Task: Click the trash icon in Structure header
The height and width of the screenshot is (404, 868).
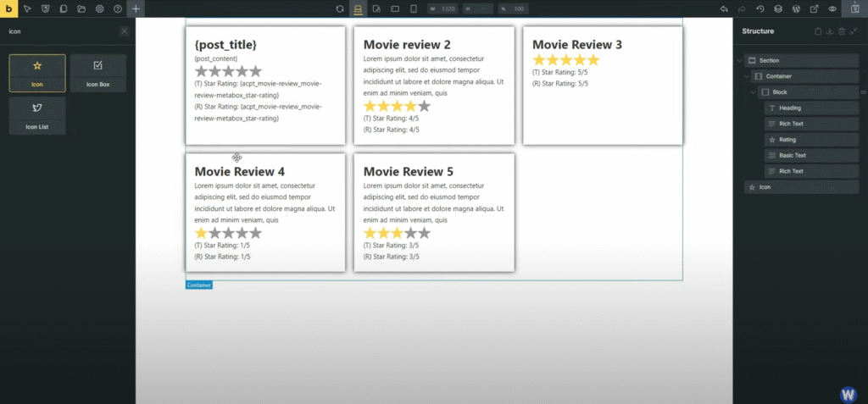Action: tap(842, 31)
